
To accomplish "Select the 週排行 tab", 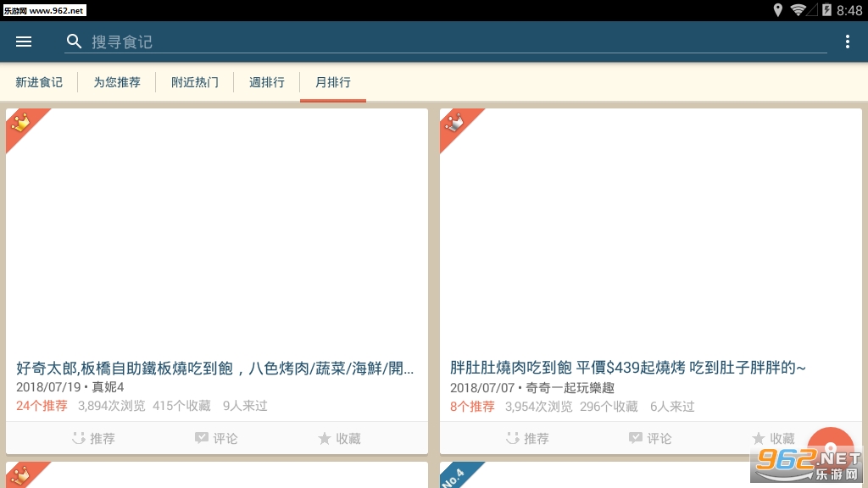I will (266, 82).
